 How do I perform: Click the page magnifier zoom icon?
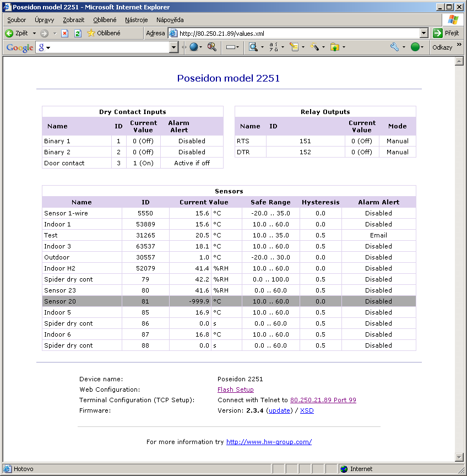253,47
